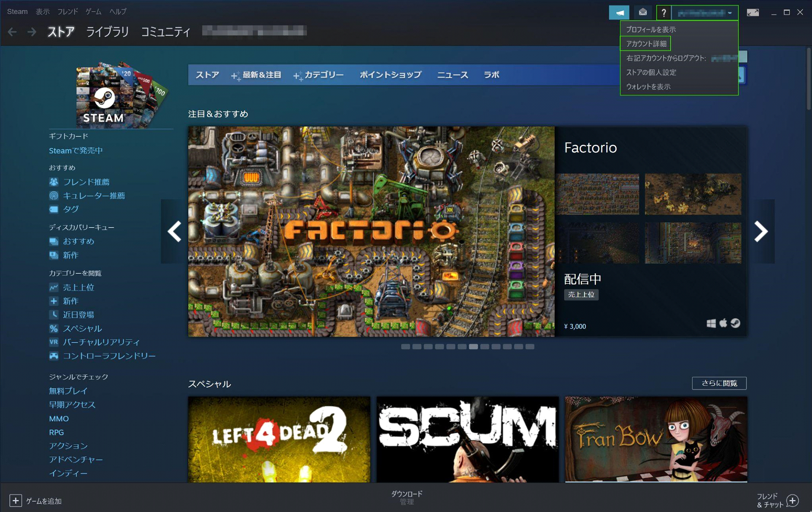Image resolution: width=812 pixels, height=512 pixels.
Task: Open the Fran Bow special offer
Action: 656,439
